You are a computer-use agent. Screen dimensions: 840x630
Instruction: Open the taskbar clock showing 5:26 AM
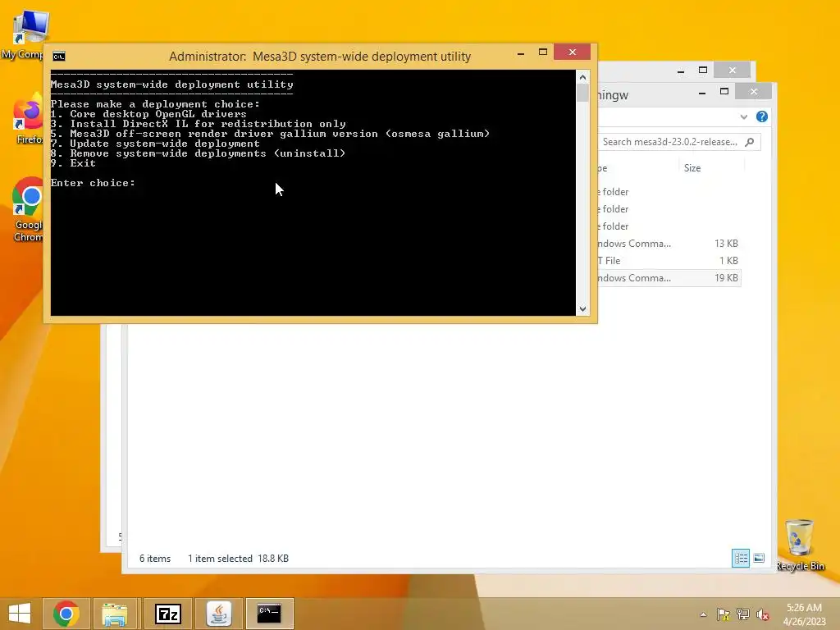click(804, 614)
